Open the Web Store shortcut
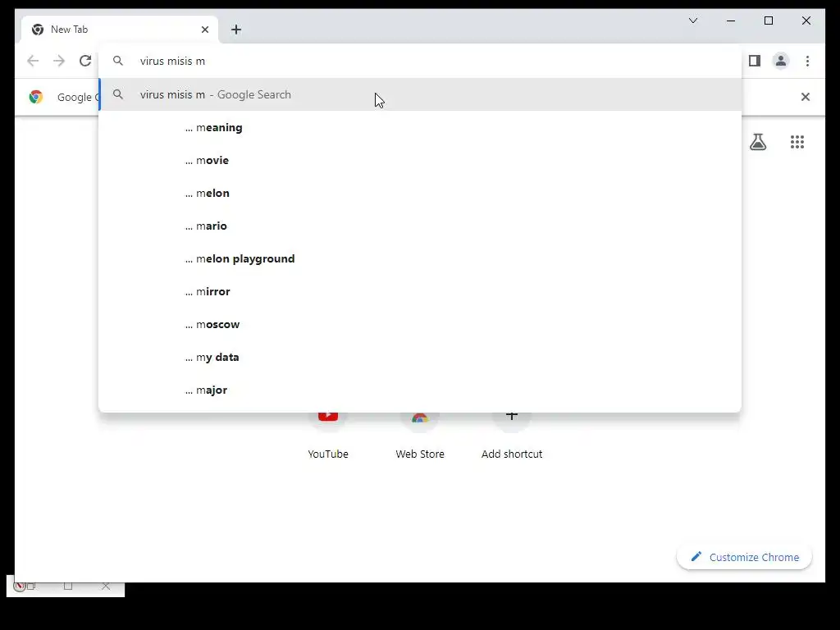The width and height of the screenshot is (840, 630). (420, 435)
